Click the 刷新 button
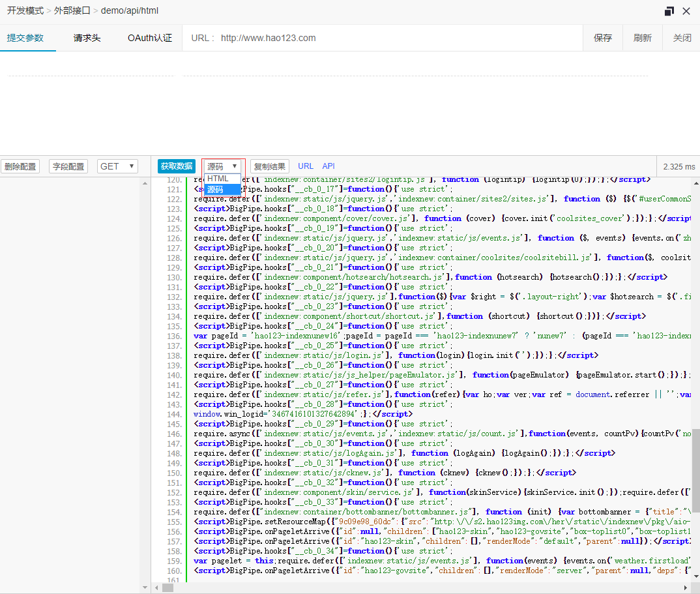The width and height of the screenshot is (700, 594). 642,38
